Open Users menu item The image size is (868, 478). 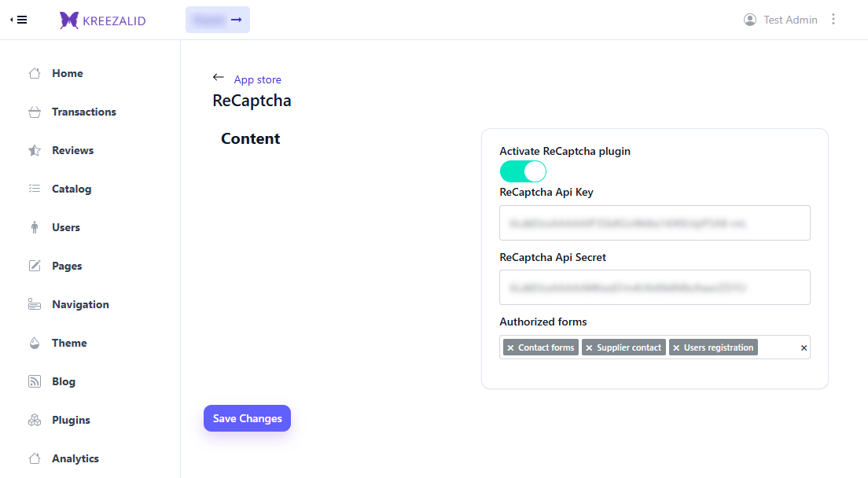(66, 227)
